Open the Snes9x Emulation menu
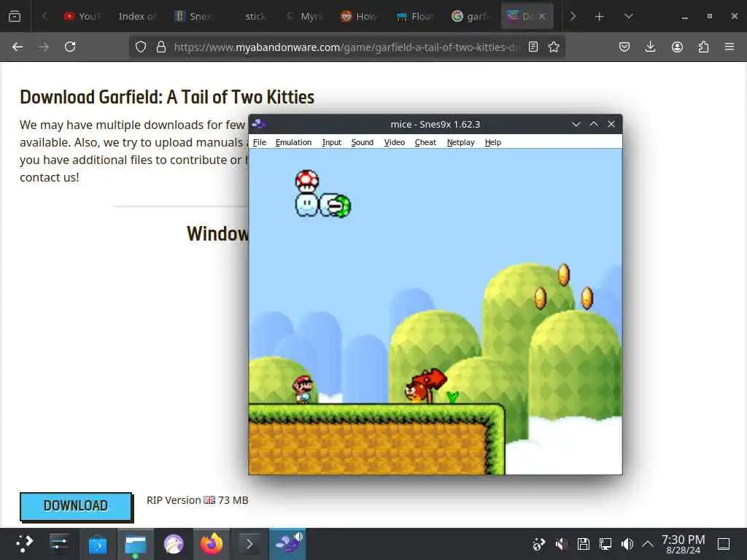The image size is (747, 560). (293, 142)
